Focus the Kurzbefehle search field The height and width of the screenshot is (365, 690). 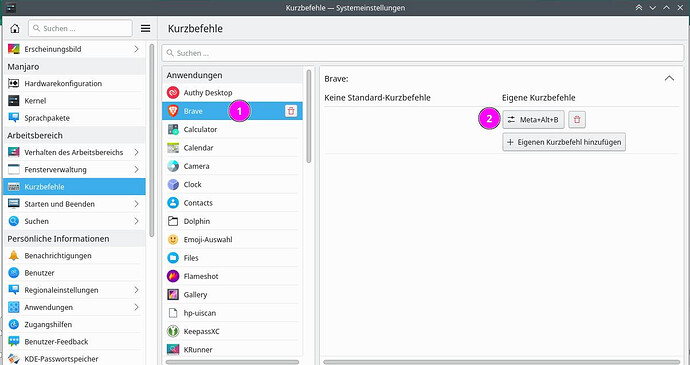coord(422,53)
